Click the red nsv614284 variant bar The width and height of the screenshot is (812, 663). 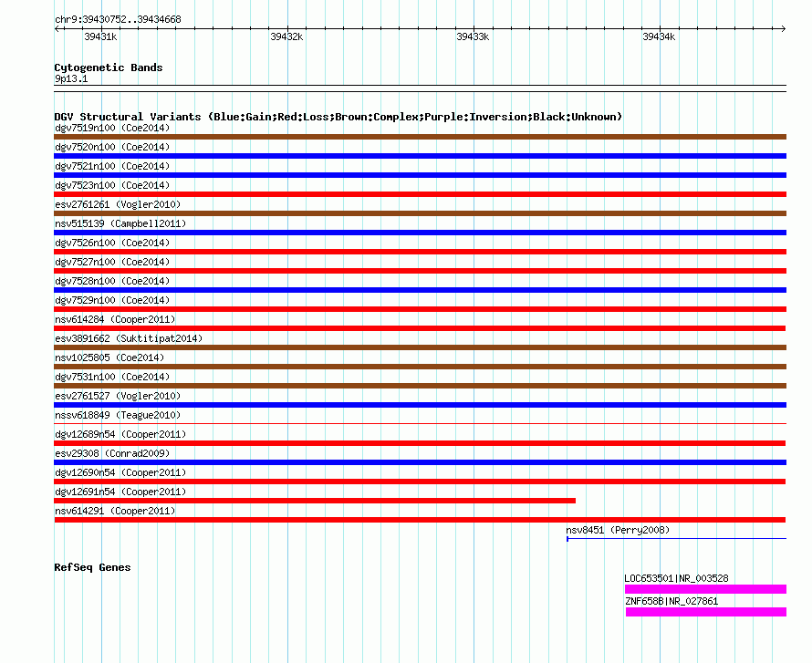pos(420,328)
